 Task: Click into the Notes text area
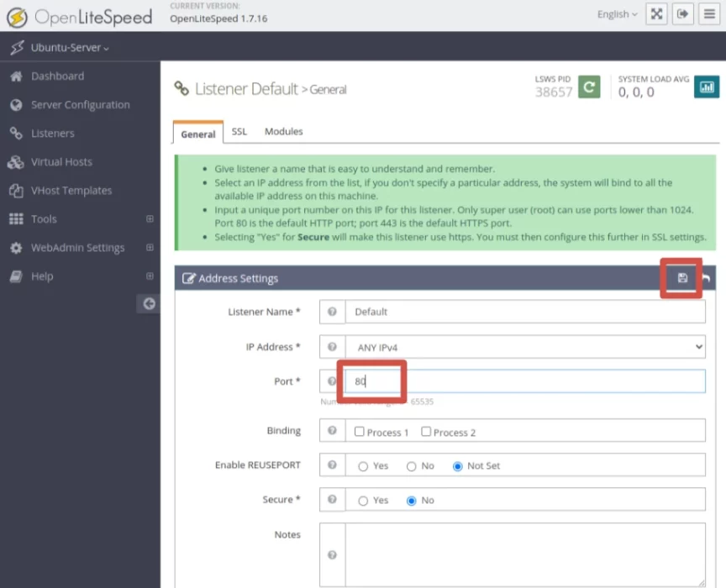tap(525, 554)
